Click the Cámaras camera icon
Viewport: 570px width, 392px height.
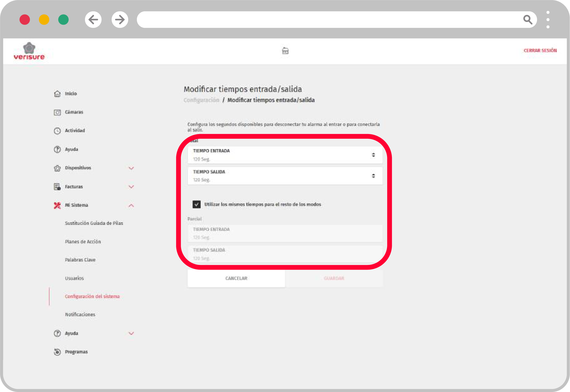(x=57, y=112)
